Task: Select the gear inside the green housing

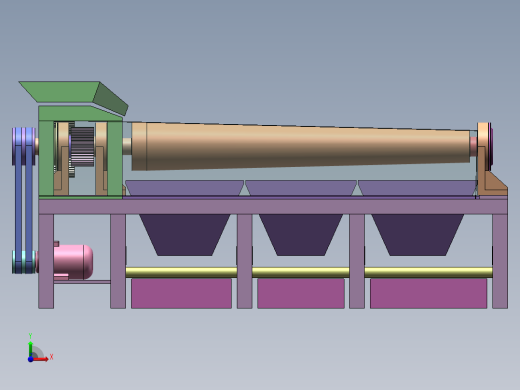Action: tap(82, 147)
